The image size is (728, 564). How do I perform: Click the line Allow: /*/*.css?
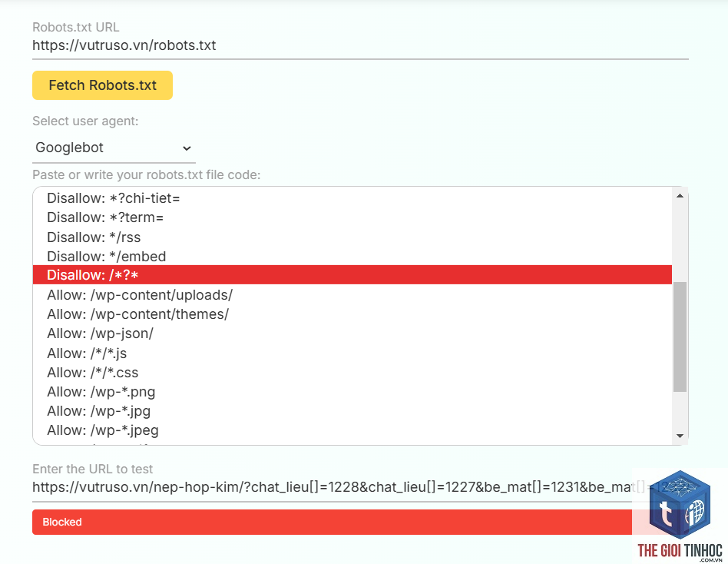(x=93, y=373)
